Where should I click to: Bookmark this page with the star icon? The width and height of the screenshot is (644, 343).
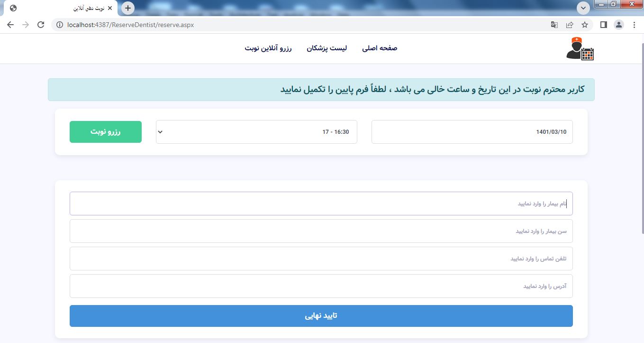tap(585, 25)
